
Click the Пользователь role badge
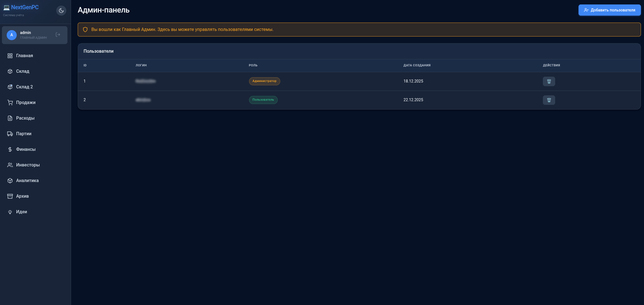coord(263,100)
